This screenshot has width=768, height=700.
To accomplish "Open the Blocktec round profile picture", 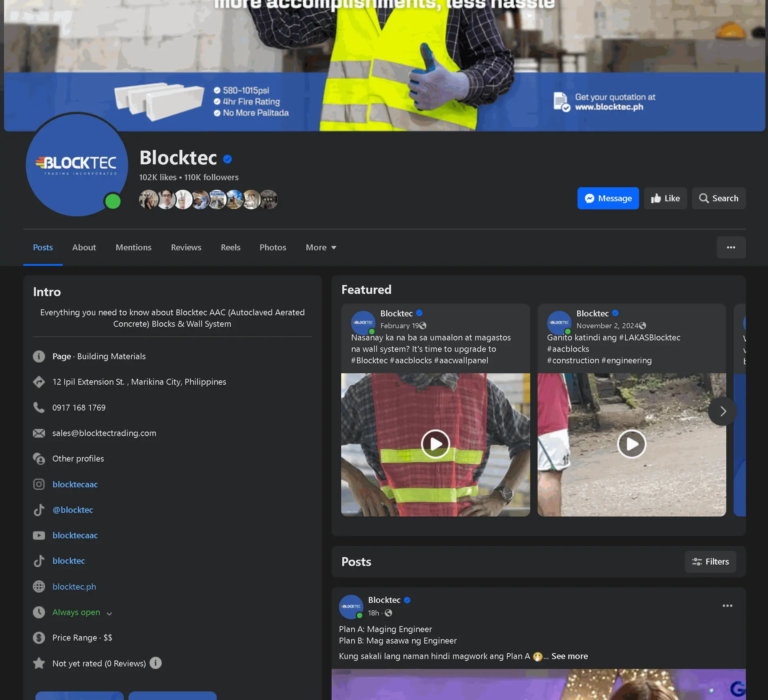I will 77,164.
